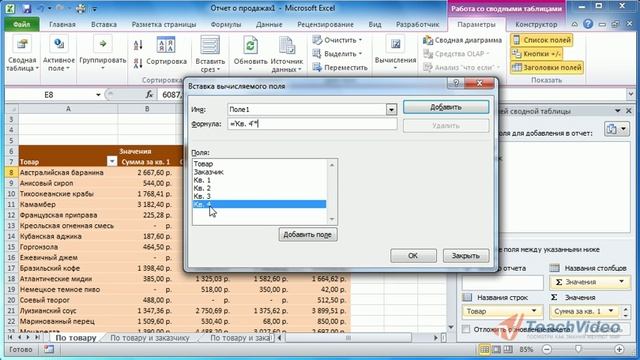Screen dimensions: 640x360
Task: Switch to Normal view in status bar
Action: 484,349
